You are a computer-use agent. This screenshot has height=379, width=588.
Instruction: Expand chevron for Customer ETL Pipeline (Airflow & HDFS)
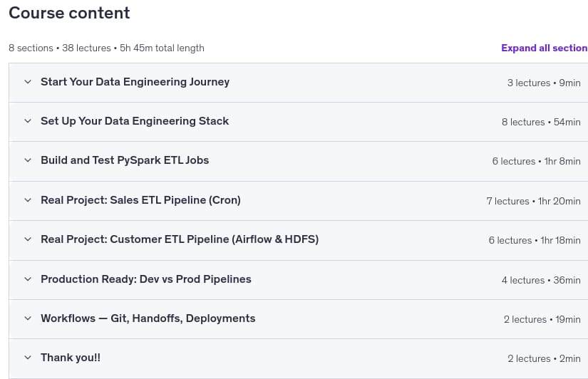28,239
